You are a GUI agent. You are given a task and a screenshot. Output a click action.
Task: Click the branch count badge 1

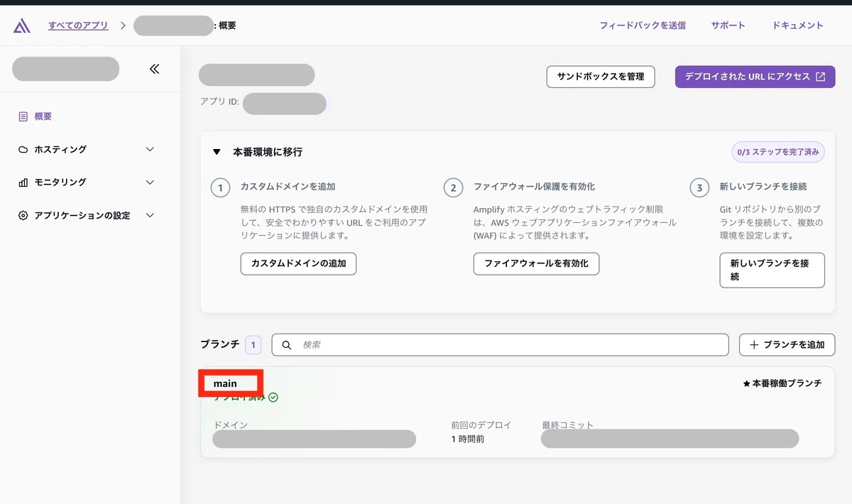click(253, 345)
